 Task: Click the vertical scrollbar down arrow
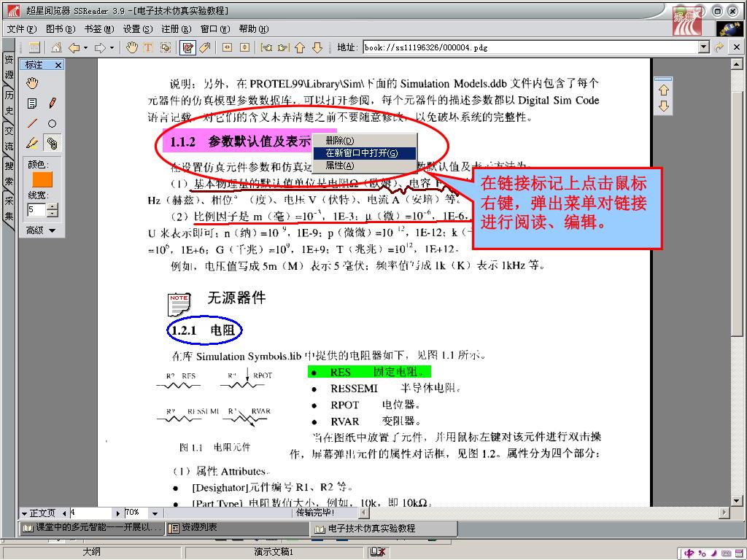point(737,500)
